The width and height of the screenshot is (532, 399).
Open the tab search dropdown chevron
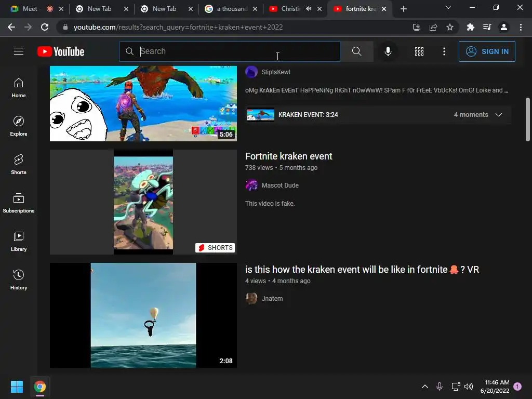[x=448, y=7]
